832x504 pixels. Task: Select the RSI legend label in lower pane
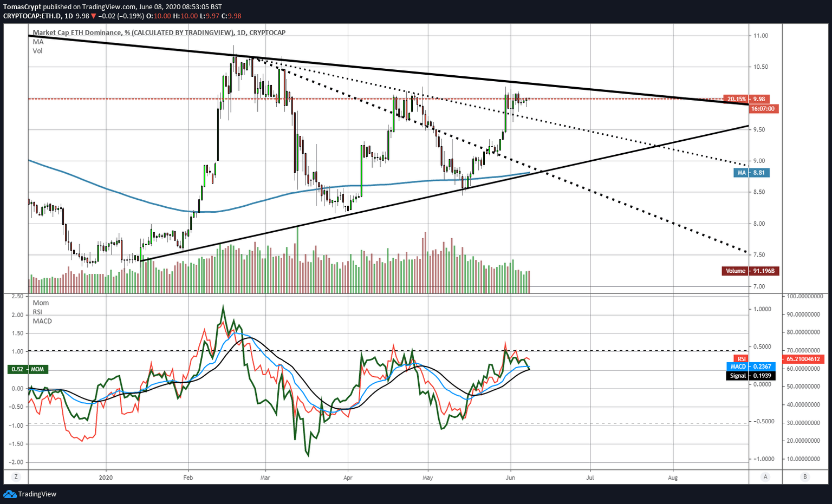[37, 312]
